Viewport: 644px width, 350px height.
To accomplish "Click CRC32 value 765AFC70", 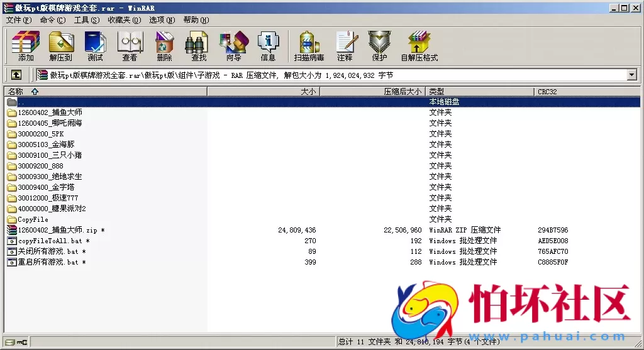I will pyautogui.click(x=553, y=251).
